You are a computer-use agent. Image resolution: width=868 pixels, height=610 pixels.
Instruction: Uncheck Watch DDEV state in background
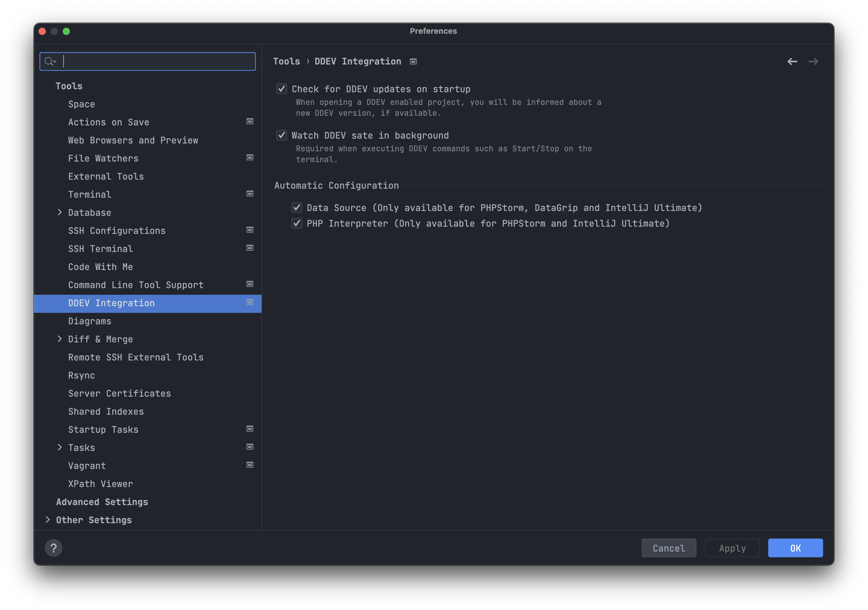tap(281, 135)
